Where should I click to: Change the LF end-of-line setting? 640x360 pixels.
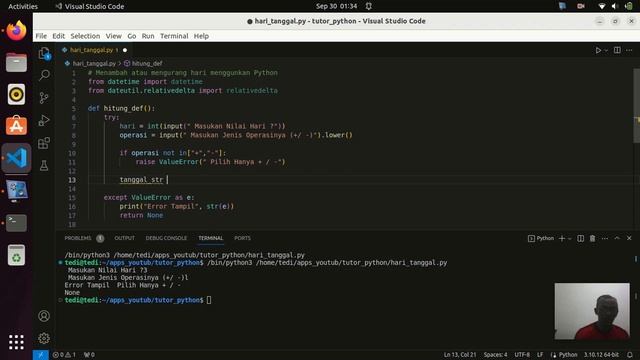pyautogui.click(x=540, y=355)
